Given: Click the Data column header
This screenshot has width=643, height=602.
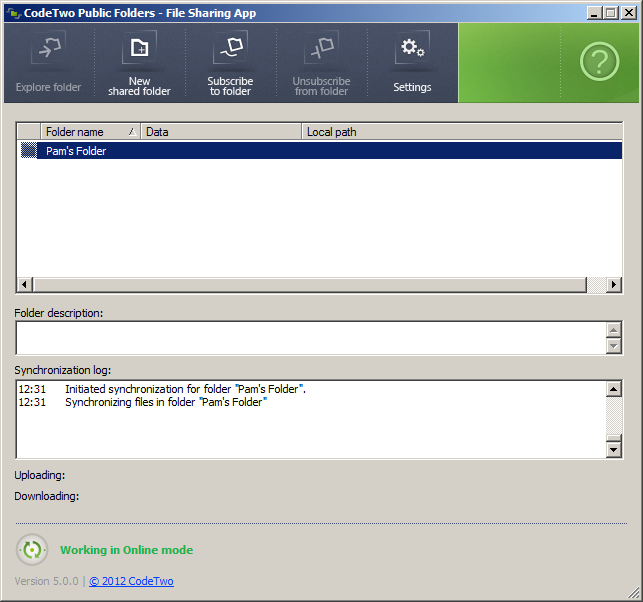Looking at the screenshot, I should click(x=221, y=132).
